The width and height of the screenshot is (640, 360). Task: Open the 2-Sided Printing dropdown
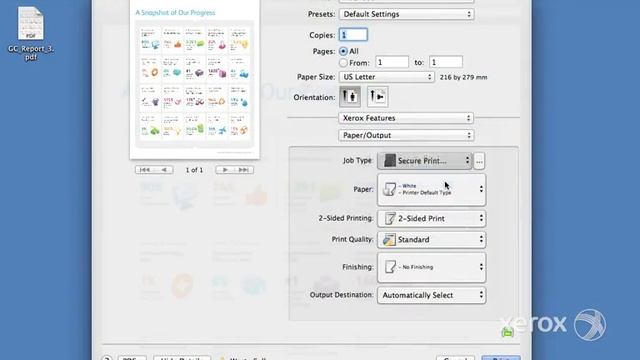tap(431, 219)
